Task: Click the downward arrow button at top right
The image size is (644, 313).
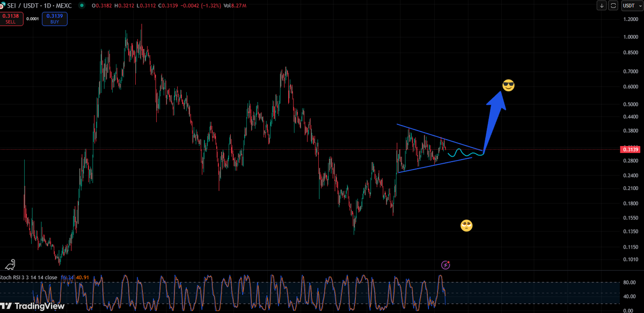Action: 602,5
